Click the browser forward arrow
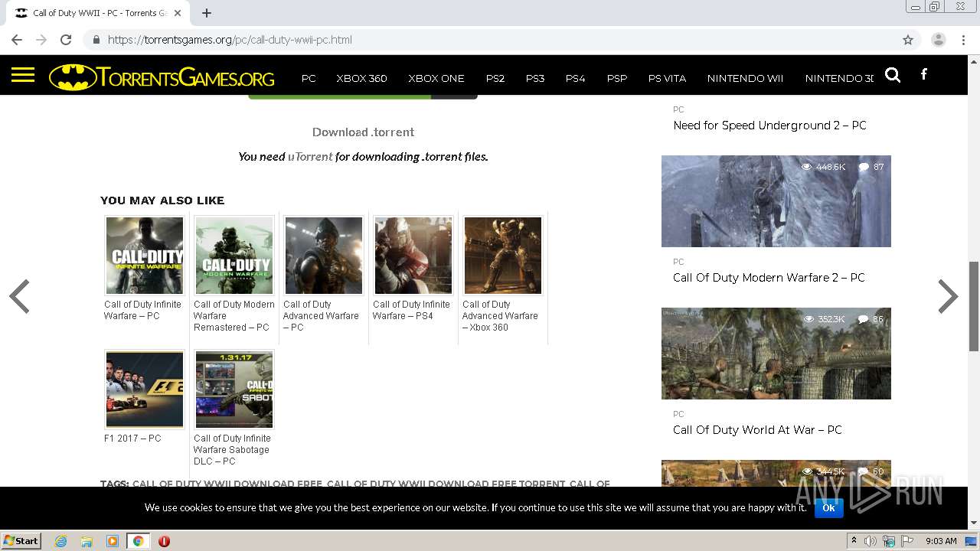The width and height of the screenshot is (980, 551). click(41, 40)
